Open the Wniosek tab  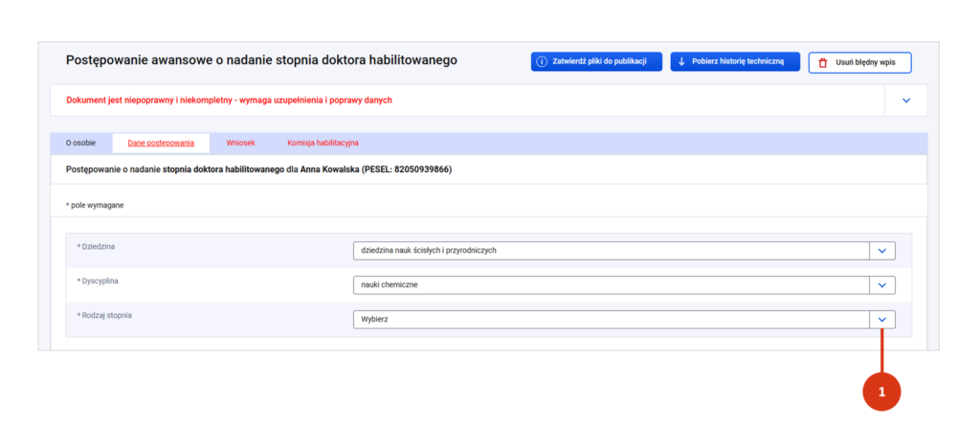[x=240, y=144]
